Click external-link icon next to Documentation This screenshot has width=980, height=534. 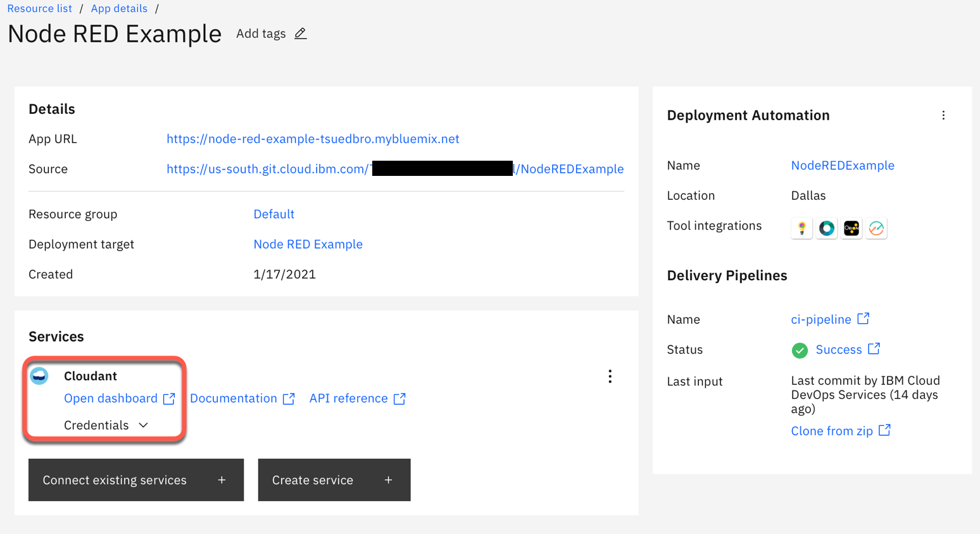click(x=289, y=399)
